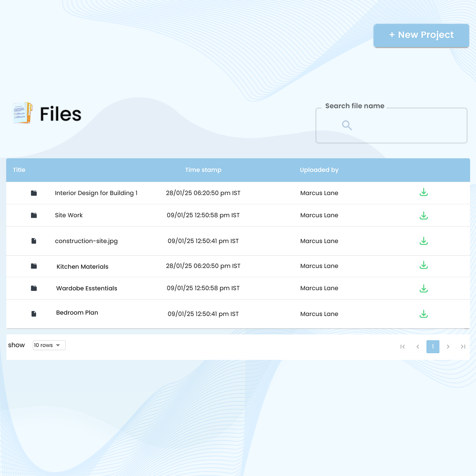Download the Site Work folder
Screen dimensions: 476x476
tap(424, 216)
